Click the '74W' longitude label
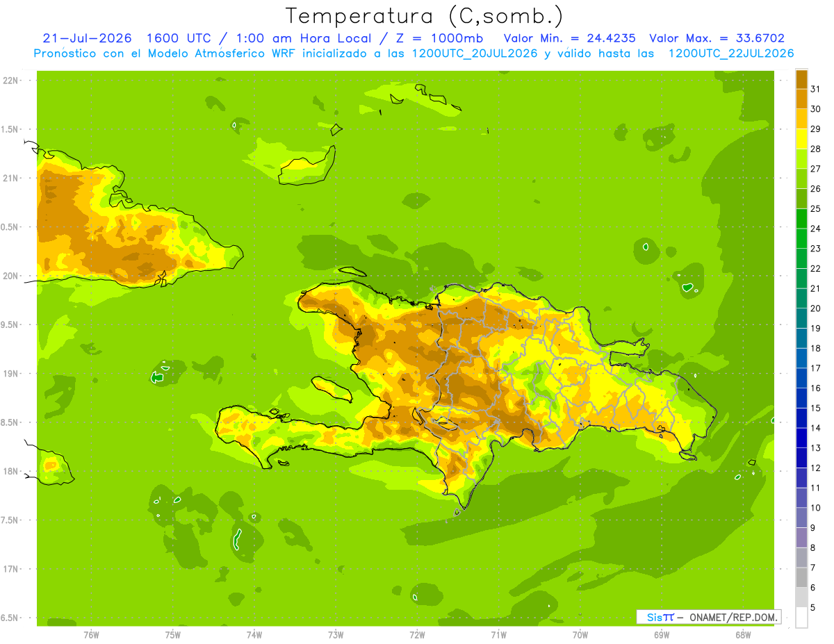Viewport: 834px width, 644px height. pos(254,634)
